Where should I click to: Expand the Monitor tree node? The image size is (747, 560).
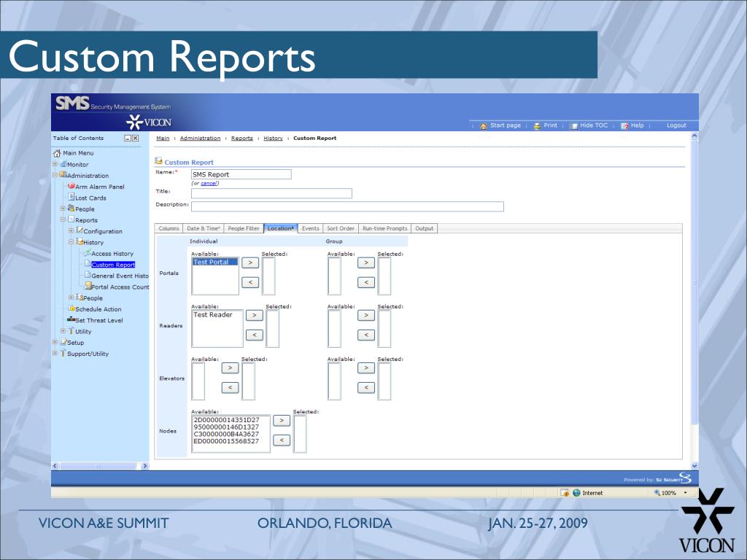[x=55, y=164]
